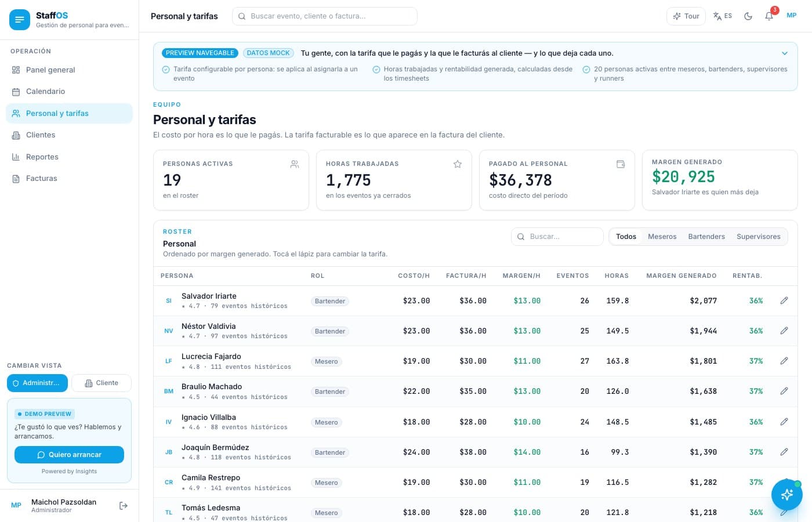Edit Joaquín Bermúdez's rate pencil icon
Image resolution: width=812 pixels, height=522 pixels.
pyautogui.click(x=784, y=452)
